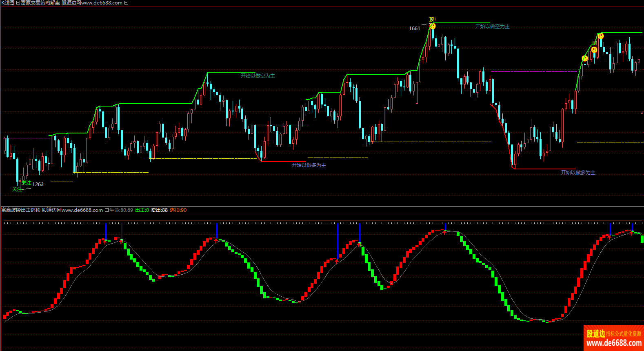
Task: Select the K线图 label in the header
Action: click(x=7, y=3)
